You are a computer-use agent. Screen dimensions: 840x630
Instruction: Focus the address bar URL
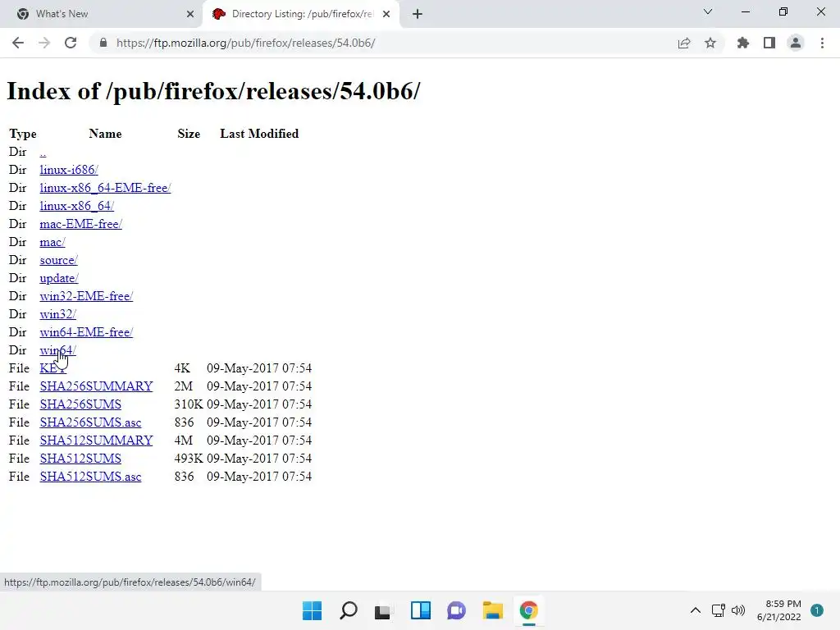(246, 43)
